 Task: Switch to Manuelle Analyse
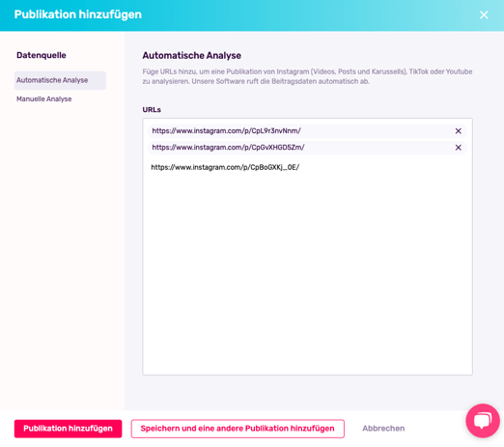[x=44, y=98]
